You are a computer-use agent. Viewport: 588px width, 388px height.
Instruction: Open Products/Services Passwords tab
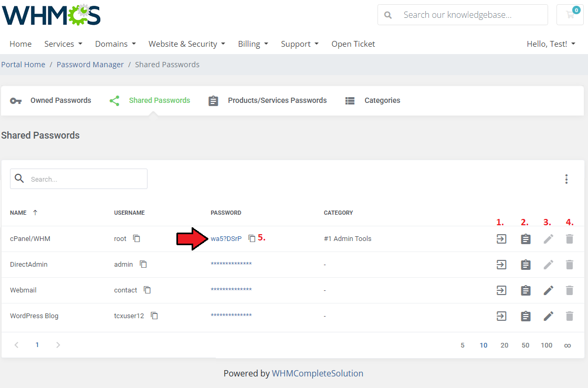267,100
